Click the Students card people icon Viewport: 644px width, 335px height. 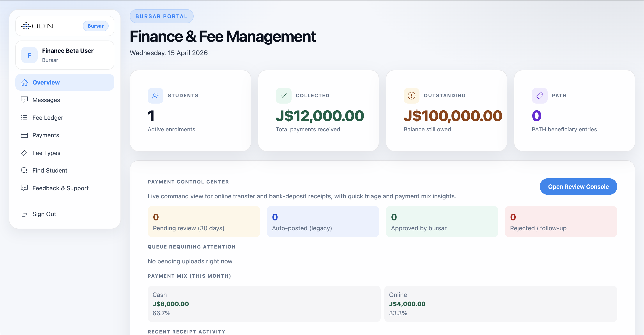[x=156, y=95]
